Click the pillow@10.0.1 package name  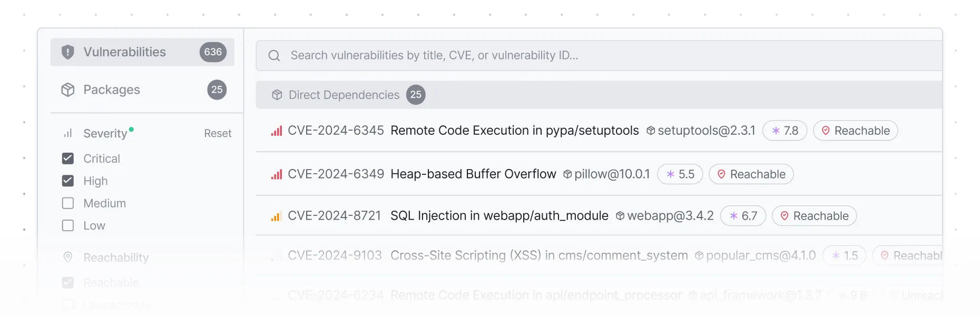point(612,174)
